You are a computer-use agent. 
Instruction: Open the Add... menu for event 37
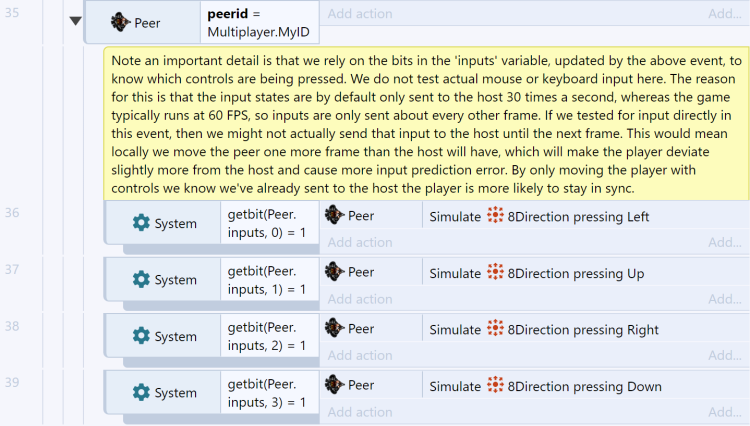tap(725, 299)
